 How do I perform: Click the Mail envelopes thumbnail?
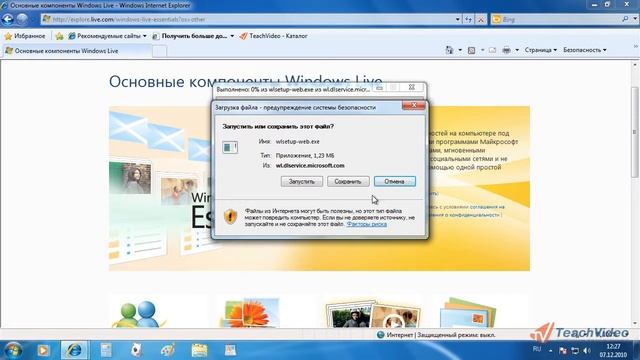468,312
